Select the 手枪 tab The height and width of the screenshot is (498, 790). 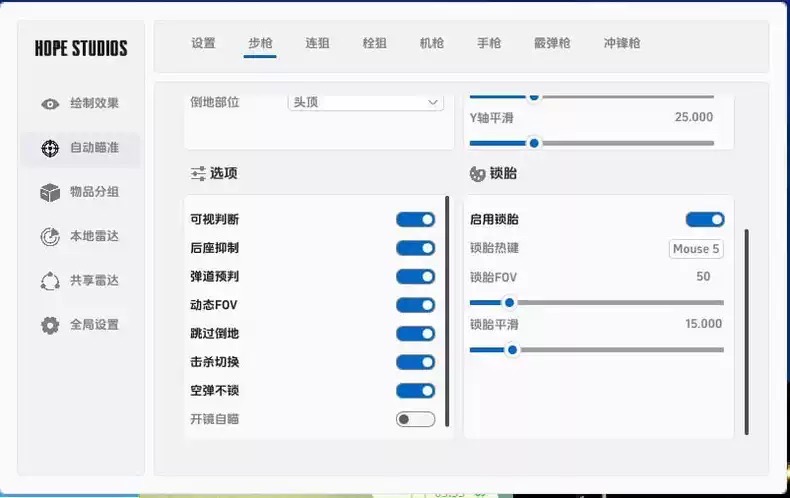tap(489, 43)
